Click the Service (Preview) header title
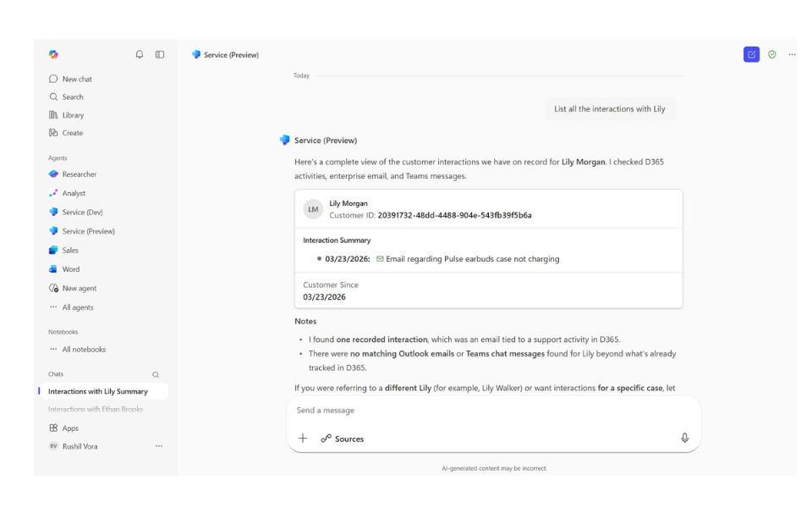Viewport: 812px width, 508px height. coord(231,54)
